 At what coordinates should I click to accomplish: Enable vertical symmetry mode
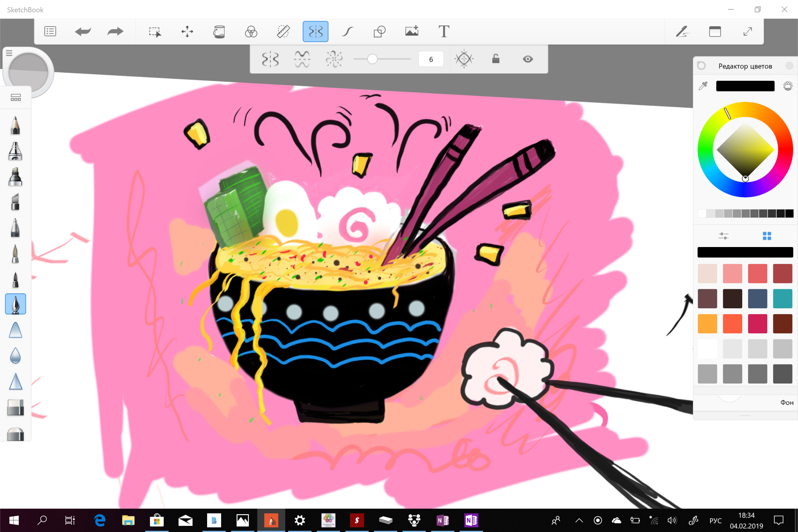click(270, 59)
